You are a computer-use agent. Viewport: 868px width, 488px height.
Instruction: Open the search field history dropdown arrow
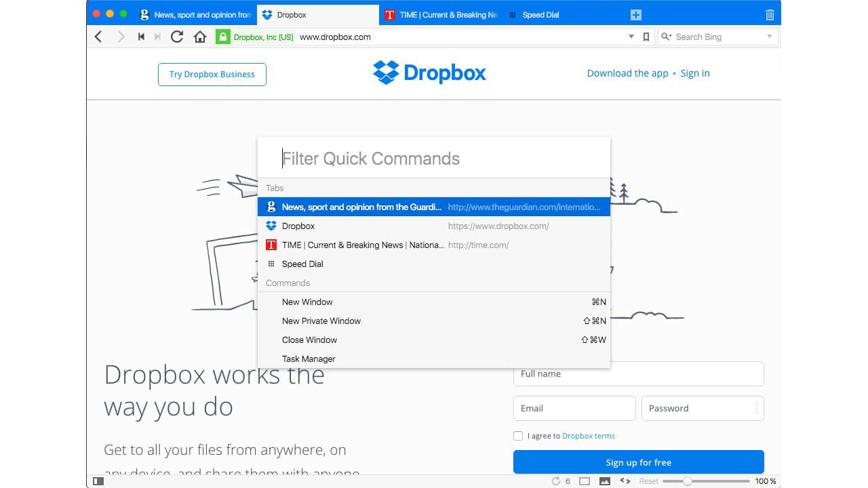click(x=770, y=37)
